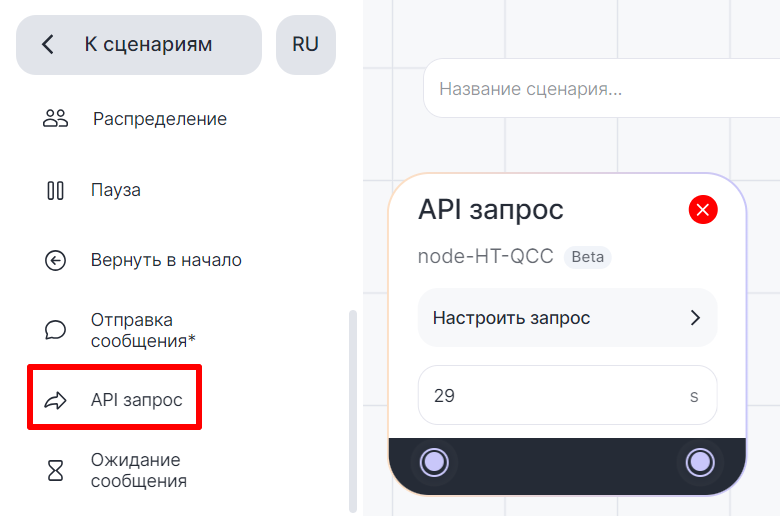Image resolution: width=780 pixels, height=516 pixels.
Task: Click the right connector port on the node
Action: click(700, 462)
